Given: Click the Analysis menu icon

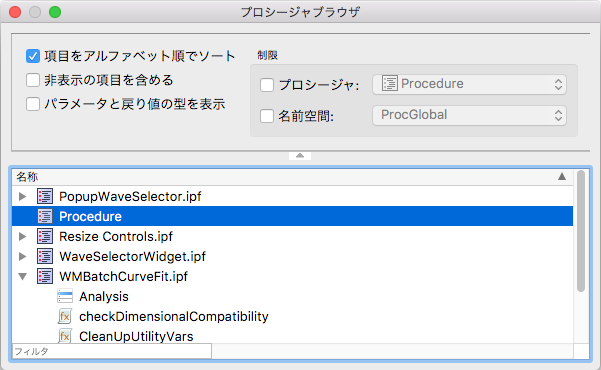Looking at the screenshot, I should point(65,296).
